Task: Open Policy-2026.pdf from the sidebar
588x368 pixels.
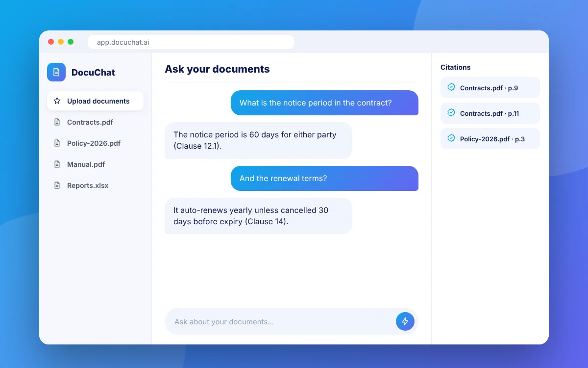Action: click(x=95, y=143)
